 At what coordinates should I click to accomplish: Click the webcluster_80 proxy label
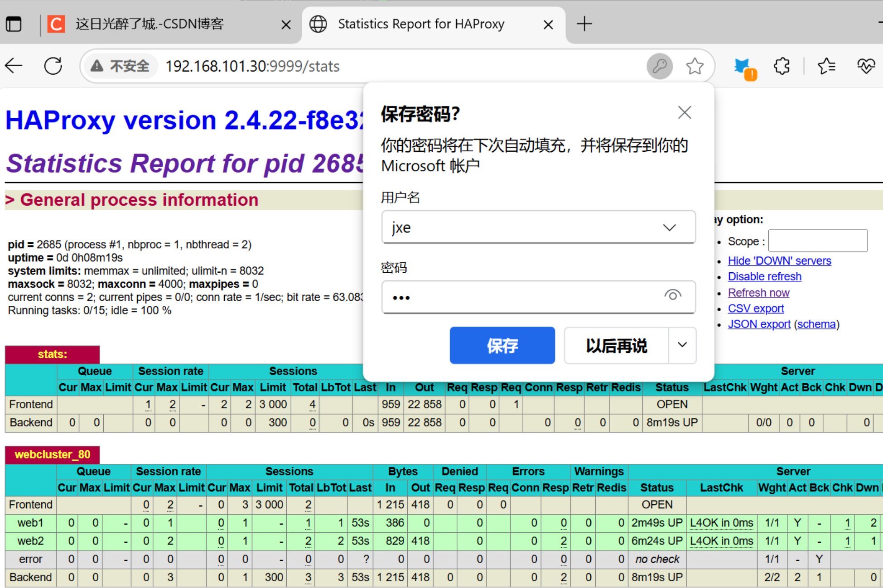tap(52, 454)
